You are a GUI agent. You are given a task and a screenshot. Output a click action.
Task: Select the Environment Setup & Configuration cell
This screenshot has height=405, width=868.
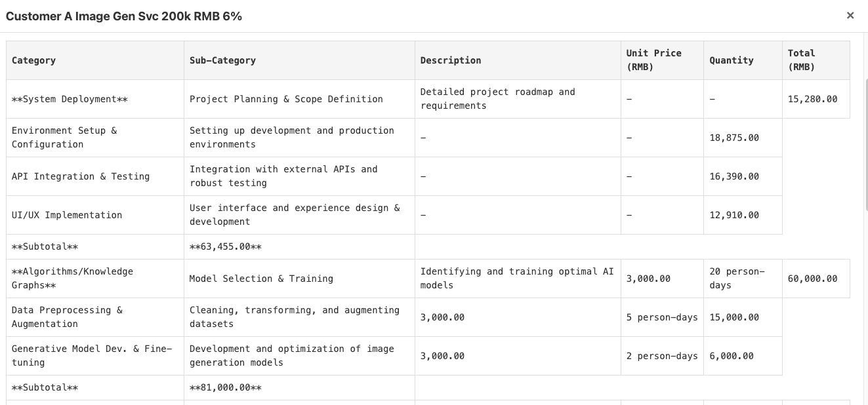point(64,138)
